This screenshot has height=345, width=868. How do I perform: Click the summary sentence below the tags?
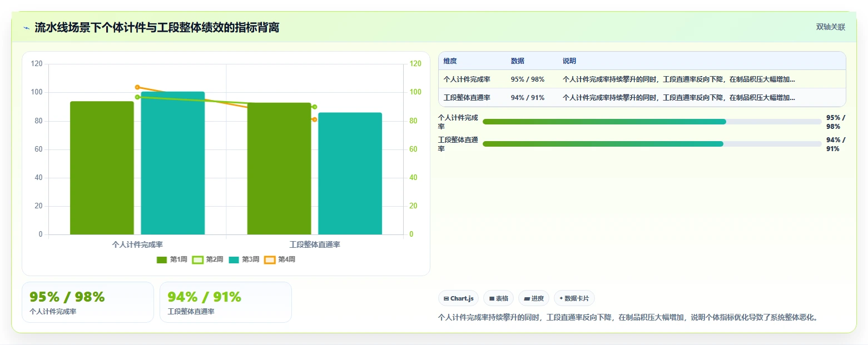click(628, 318)
